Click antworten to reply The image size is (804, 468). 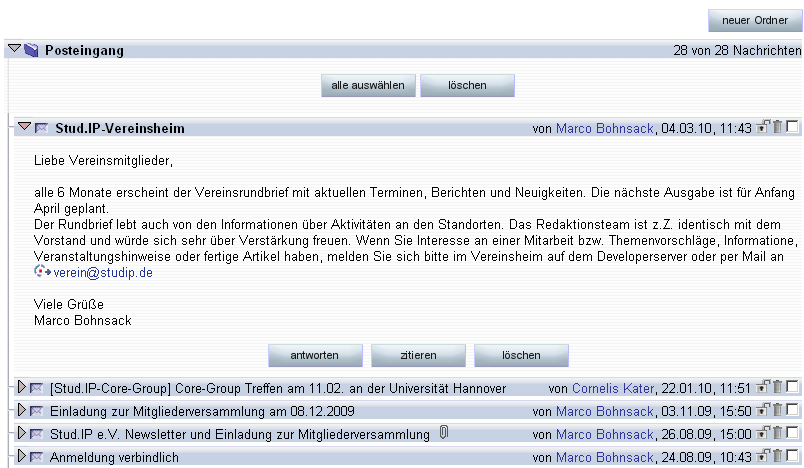[x=315, y=355]
